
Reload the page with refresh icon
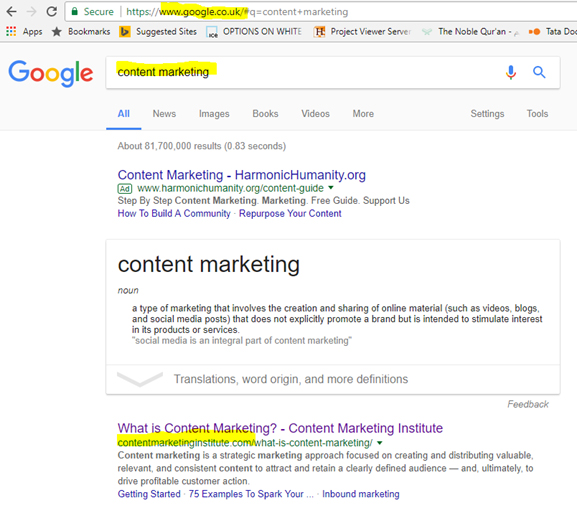(x=52, y=12)
